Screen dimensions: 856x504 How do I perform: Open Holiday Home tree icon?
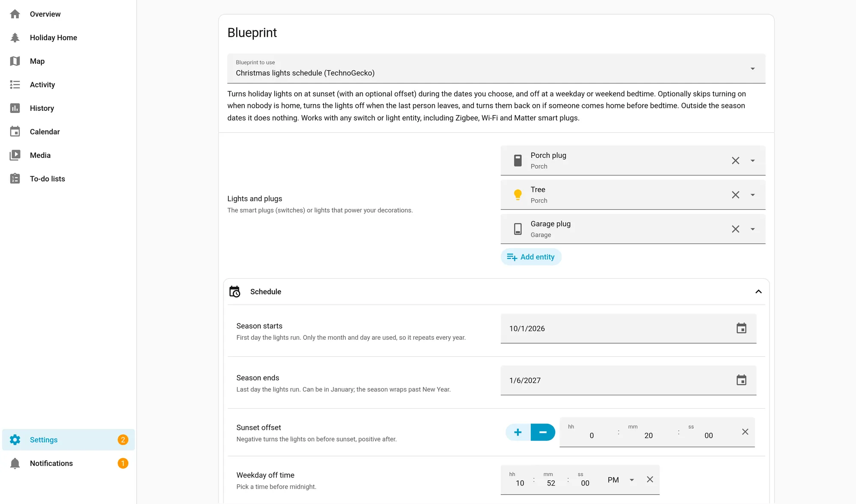point(15,38)
